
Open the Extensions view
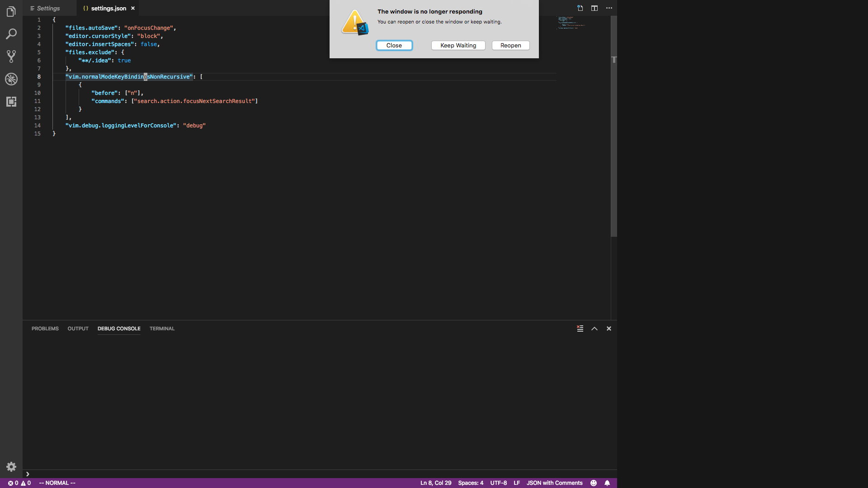tap(11, 102)
